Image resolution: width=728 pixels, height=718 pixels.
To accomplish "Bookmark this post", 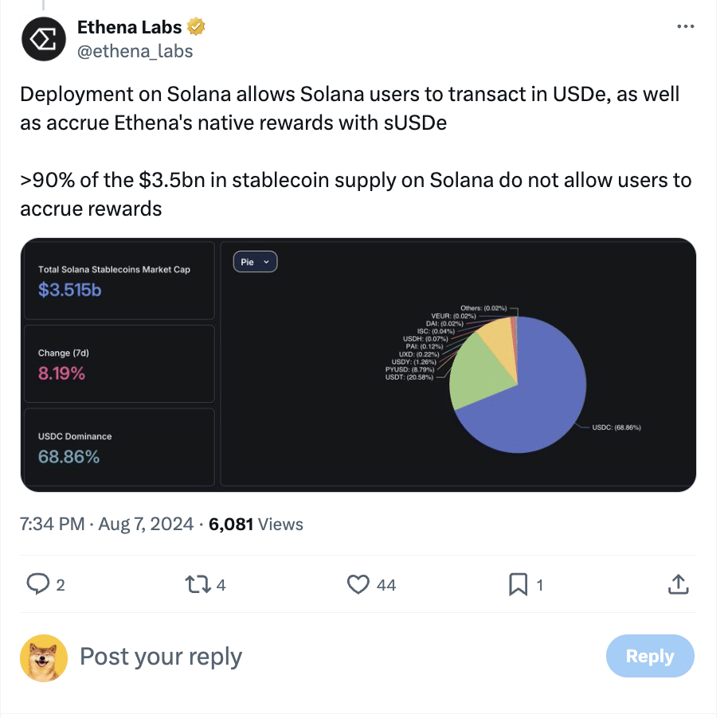I will click(519, 584).
